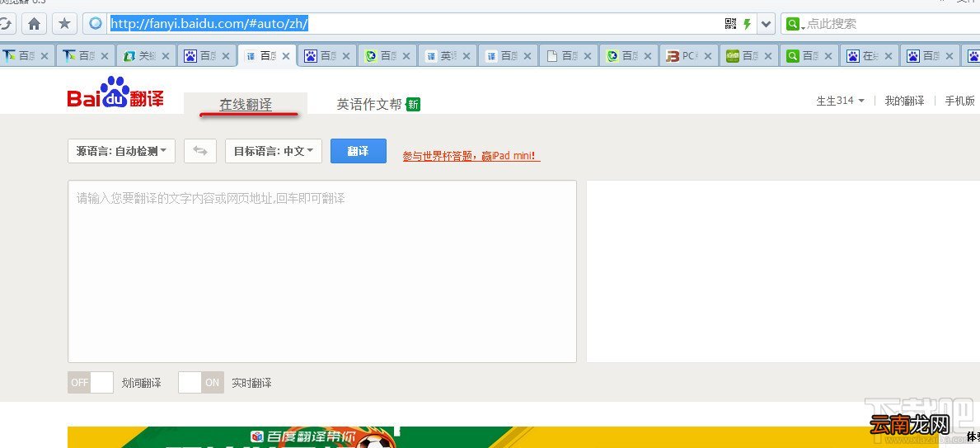Open the 在线翻译 page tab
The image size is (980, 448).
tap(246, 105)
